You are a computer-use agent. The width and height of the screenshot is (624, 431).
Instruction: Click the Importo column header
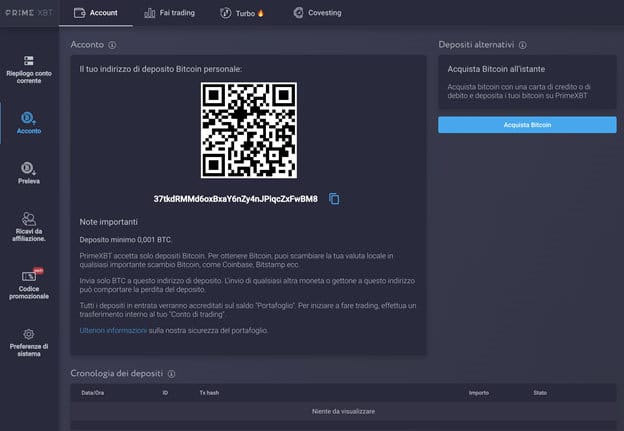(479, 393)
